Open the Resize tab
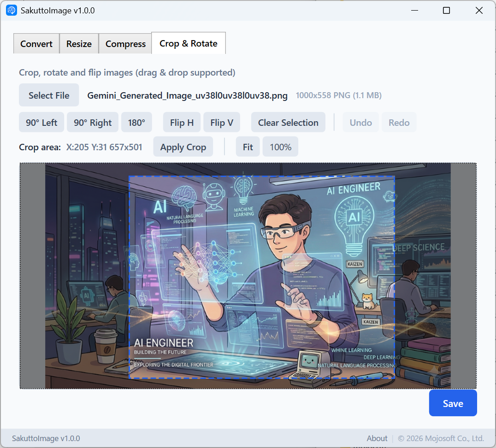Viewport: 496px width, 448px height. point(79,44)
